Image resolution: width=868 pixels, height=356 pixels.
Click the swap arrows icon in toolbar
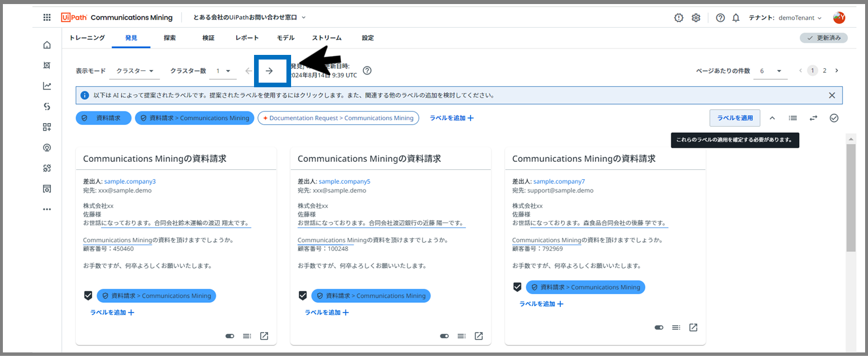tap(814, 118)
